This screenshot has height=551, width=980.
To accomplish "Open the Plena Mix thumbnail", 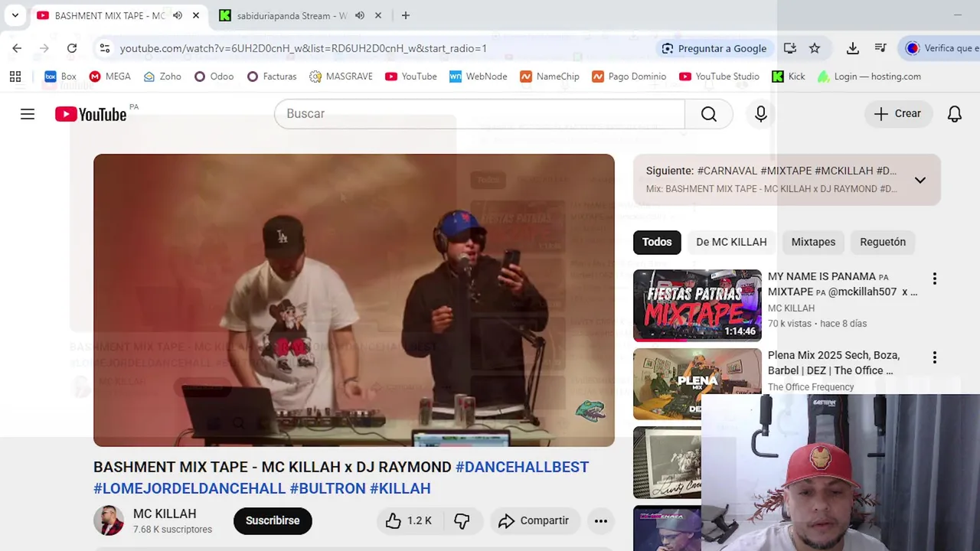I will click(x=697, y=383).
